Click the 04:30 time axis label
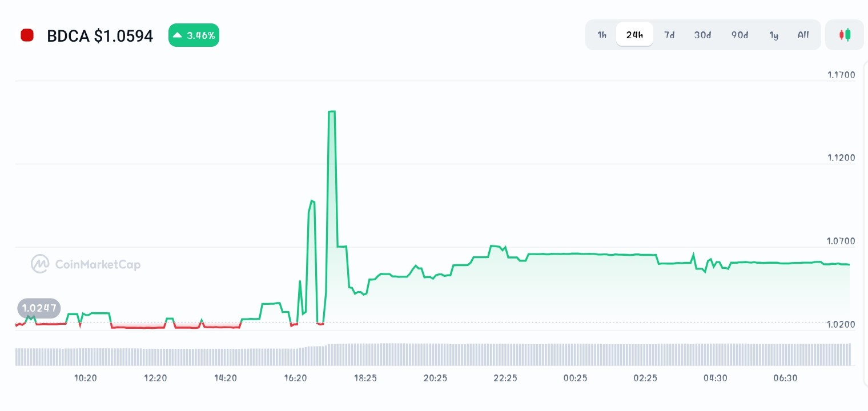 pos(715,378)
